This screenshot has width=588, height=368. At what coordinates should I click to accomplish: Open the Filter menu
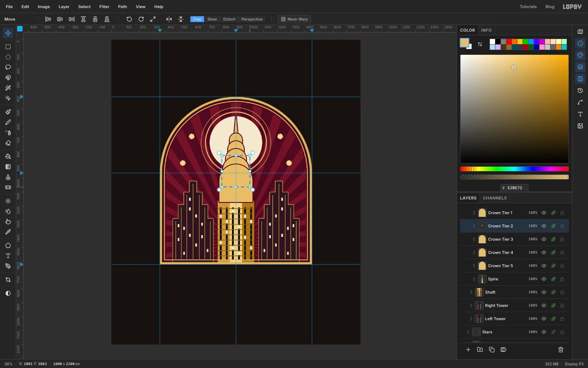pos(104,7)
